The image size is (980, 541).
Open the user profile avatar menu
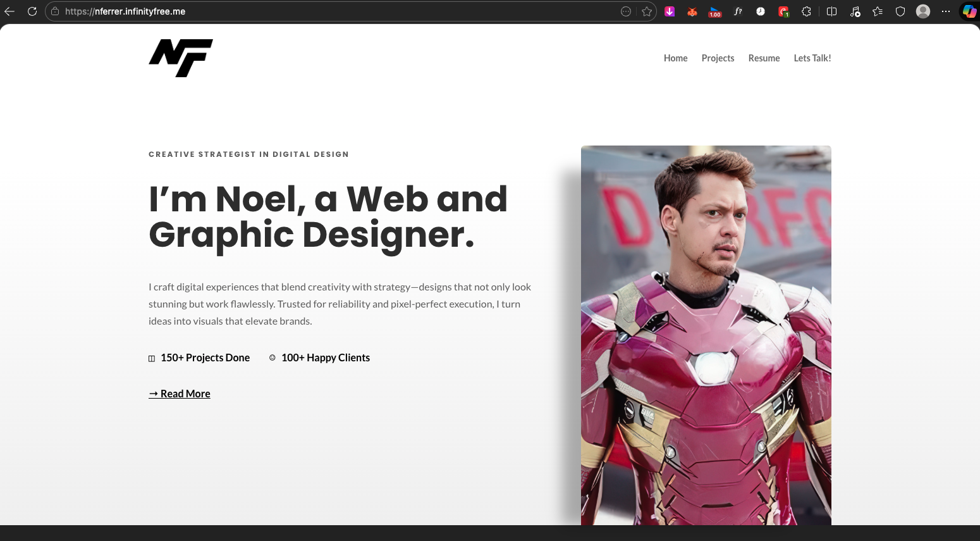[x=923, y=11]
